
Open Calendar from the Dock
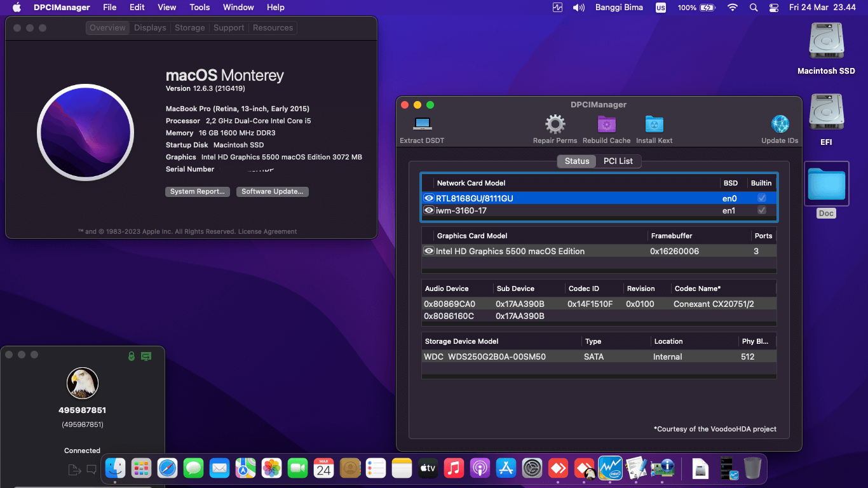323,469
